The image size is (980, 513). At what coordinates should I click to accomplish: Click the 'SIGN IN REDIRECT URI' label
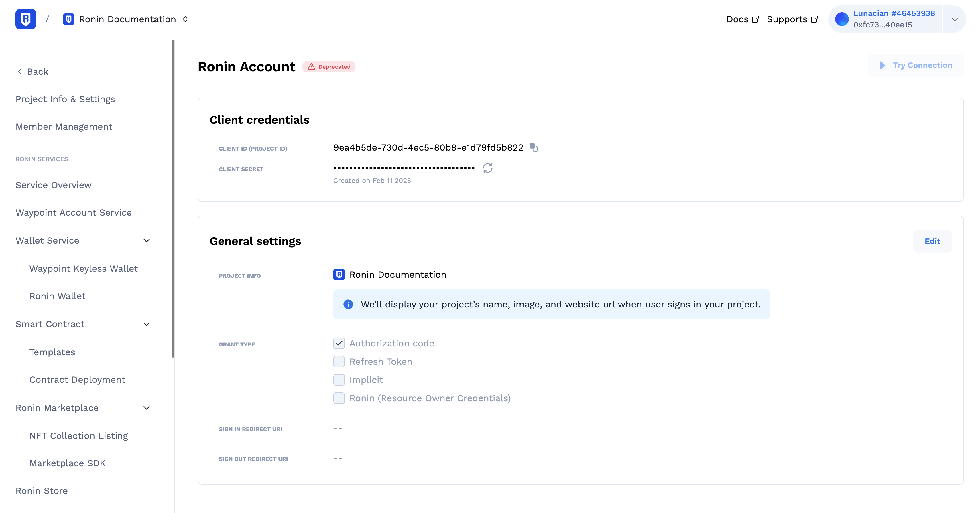pos(250,429)
